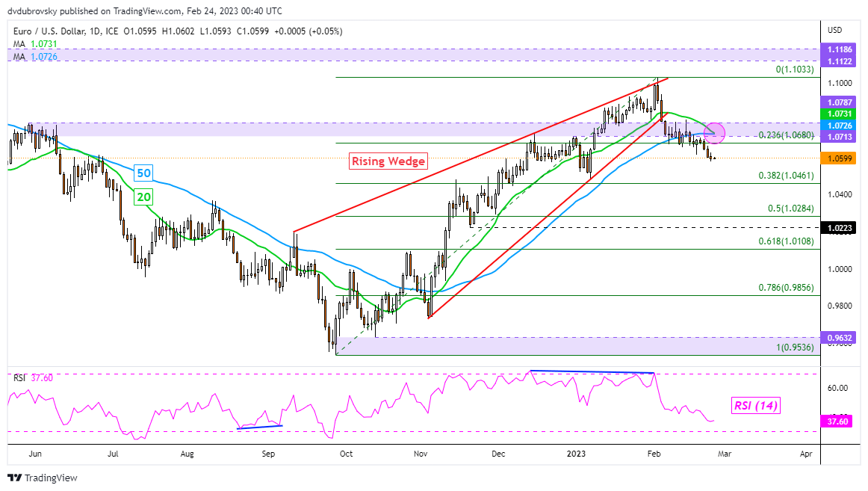The width and height of the screenshot is (868, 491).
Task: Click the TradingView logo at bottom left
Action: coord(42,478)
